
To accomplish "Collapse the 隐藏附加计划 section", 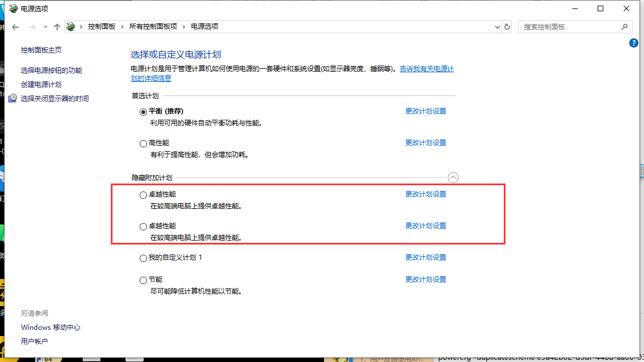I will 453,177.
